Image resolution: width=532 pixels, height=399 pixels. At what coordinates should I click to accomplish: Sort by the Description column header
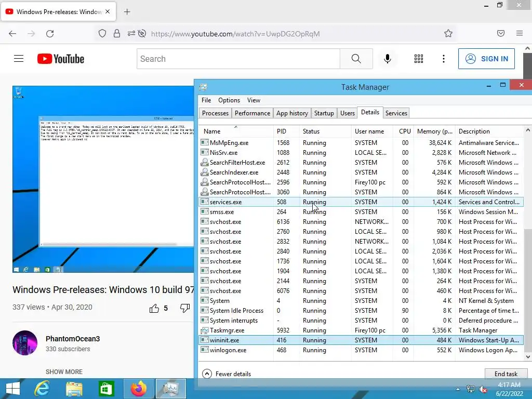tap(490, 131)
